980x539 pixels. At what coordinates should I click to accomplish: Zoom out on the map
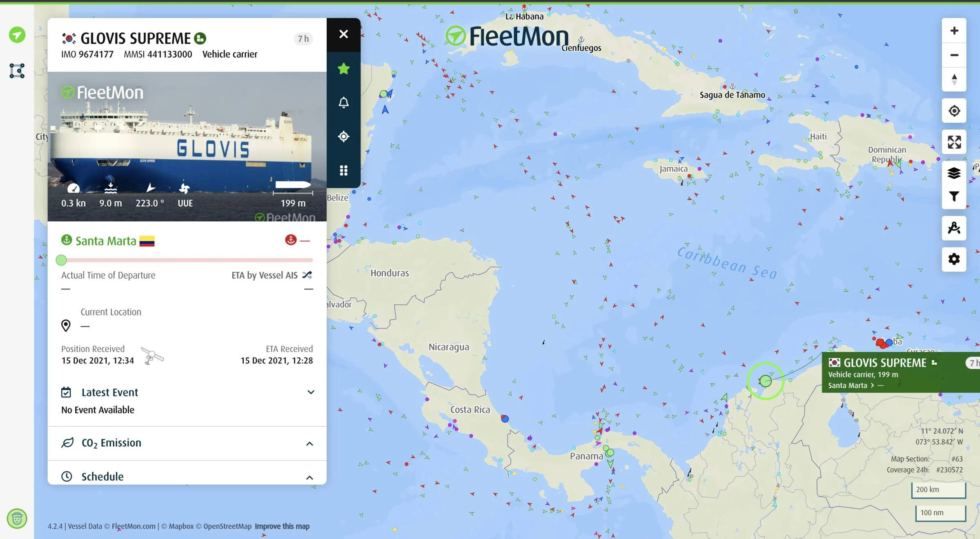(954, 55)
